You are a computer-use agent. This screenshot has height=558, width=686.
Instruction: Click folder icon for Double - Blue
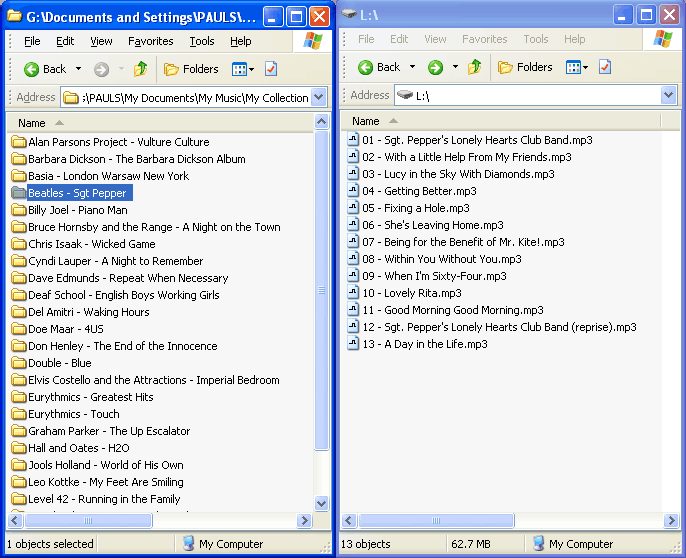[18, 363]
